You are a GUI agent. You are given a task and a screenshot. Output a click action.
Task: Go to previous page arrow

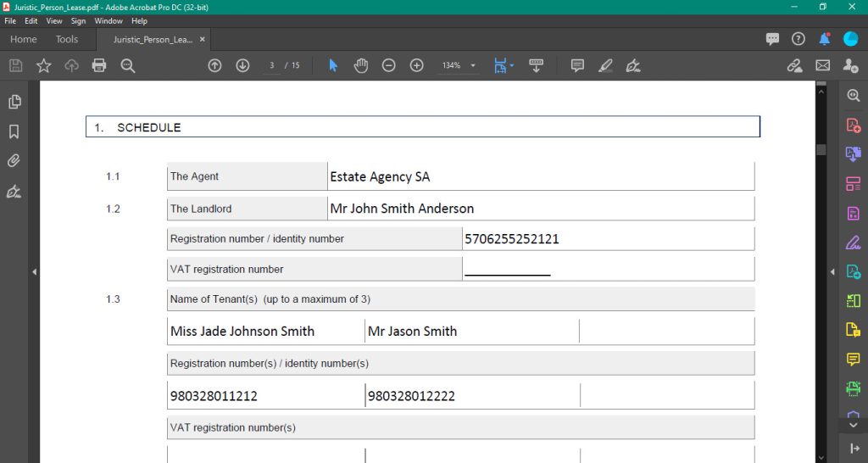214,65
